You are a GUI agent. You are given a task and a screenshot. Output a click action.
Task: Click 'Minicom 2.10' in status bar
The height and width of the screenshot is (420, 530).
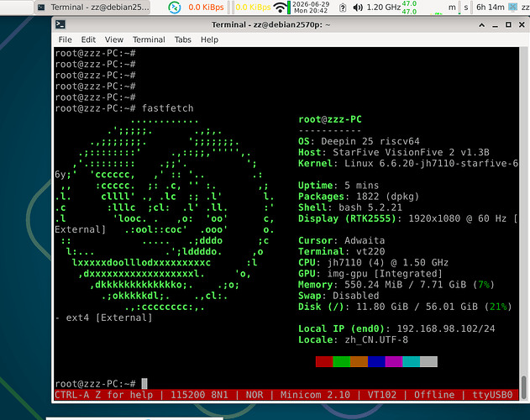point(315,395)
